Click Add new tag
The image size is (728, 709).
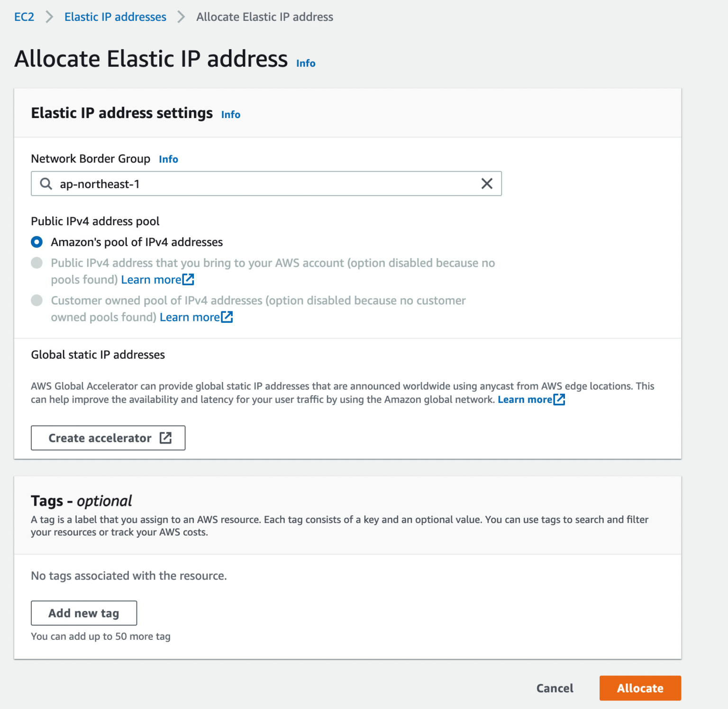click(x=83, y=613)
